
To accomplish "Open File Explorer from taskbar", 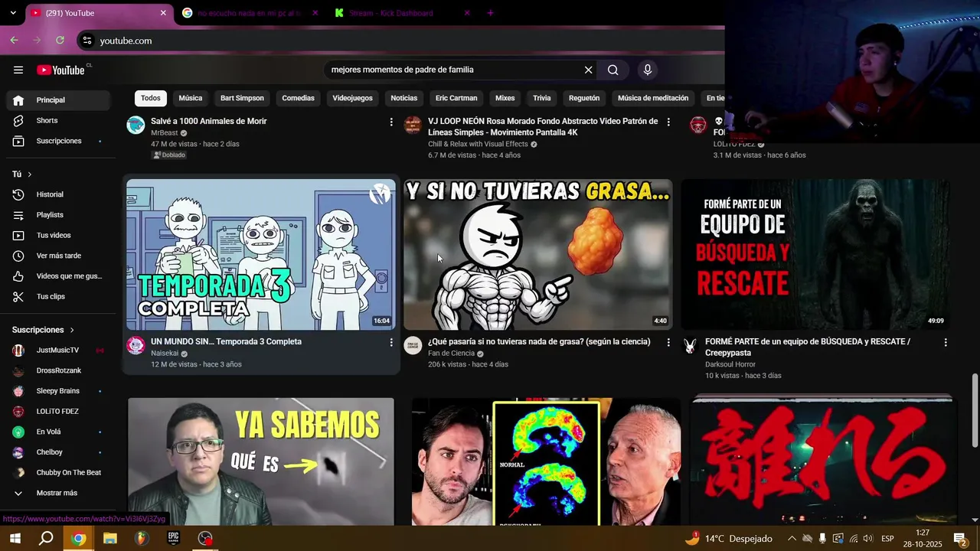I will coord(110,539).
